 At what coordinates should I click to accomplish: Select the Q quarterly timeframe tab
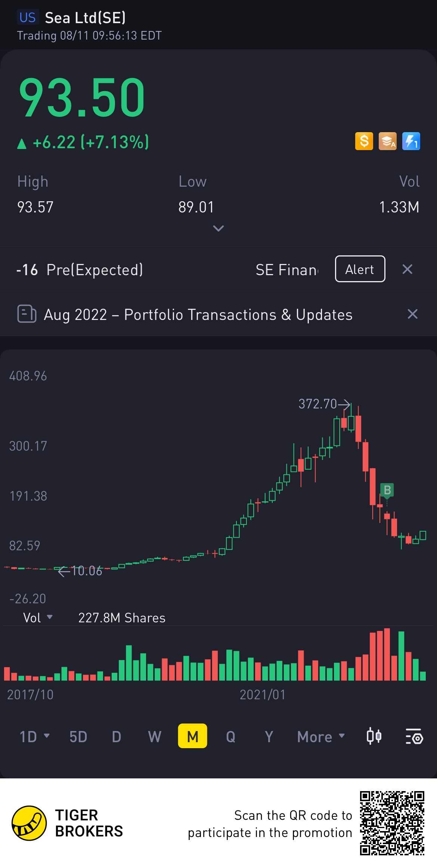coord(231,737)
